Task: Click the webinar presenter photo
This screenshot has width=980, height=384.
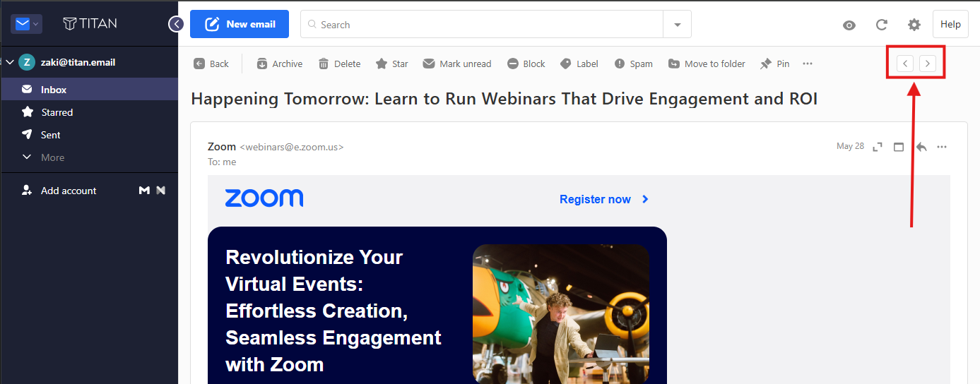Action: (561, 313)
